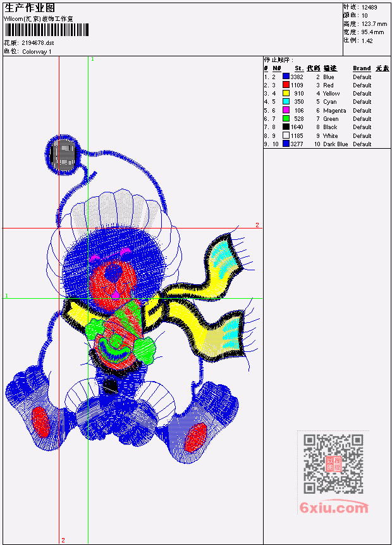Select the height value '123.7 mm'
The width and height of the screenshot is (392, 545).
point(374,24)
